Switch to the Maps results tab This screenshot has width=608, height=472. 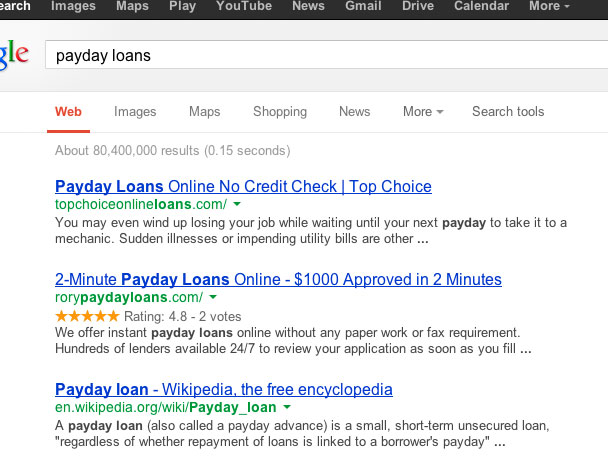pyautogui.click(x=204, y=112)
